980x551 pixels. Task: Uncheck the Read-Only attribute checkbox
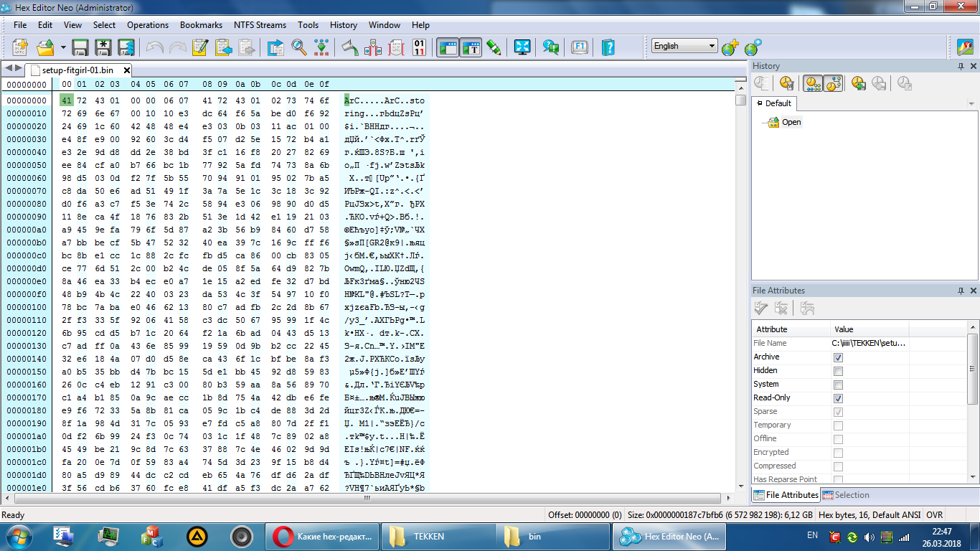click(x=838, y=398)
